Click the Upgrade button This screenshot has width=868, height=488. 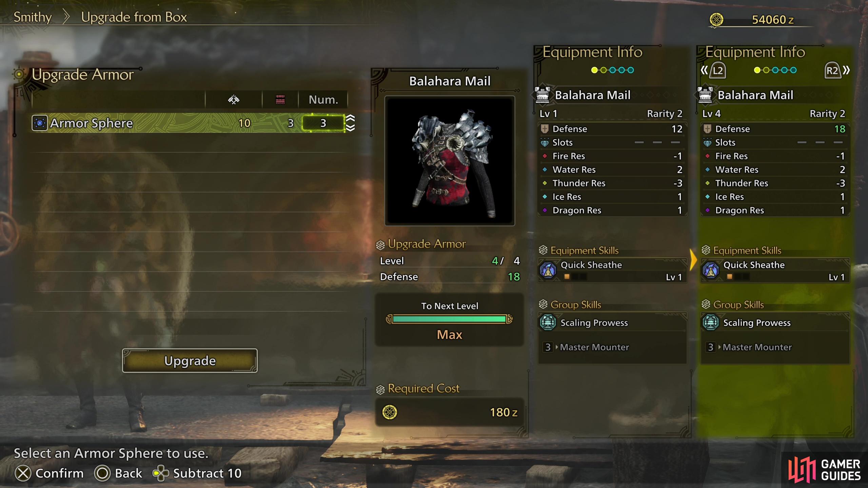pyautogui.click(x=190, y=361)
